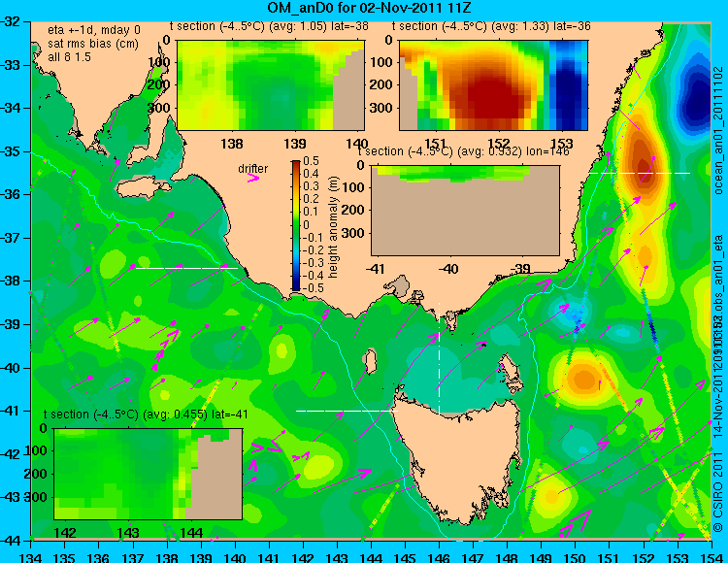Click the "-40" latitude axis label
Screen dimensions: 728x563
(11, 368)
